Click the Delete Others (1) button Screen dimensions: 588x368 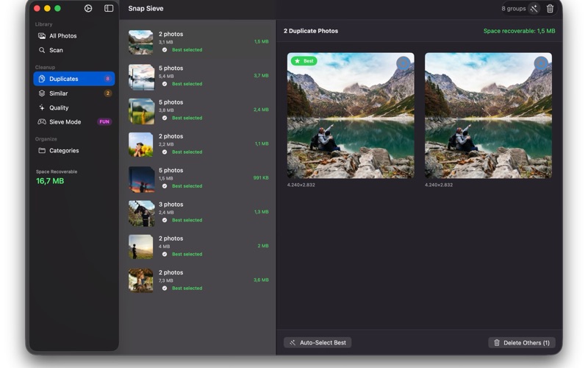522,342
